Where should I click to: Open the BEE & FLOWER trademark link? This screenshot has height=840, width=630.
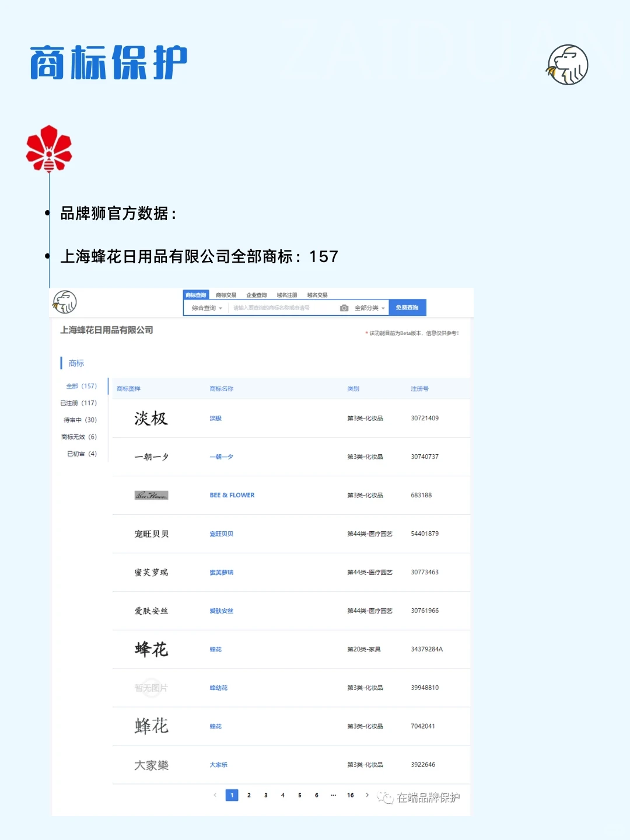[x=232, y=495]
